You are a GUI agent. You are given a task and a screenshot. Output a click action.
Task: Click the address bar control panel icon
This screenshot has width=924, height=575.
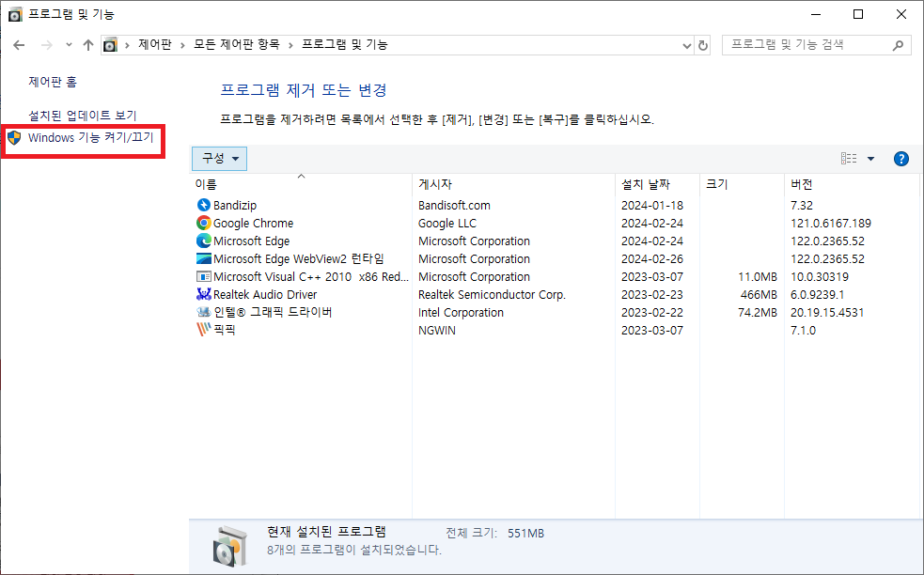[110, 45]
